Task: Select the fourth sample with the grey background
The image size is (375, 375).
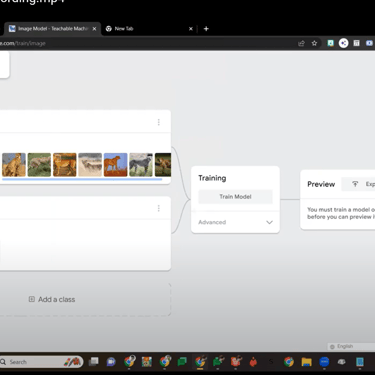Action: [90, 165]
